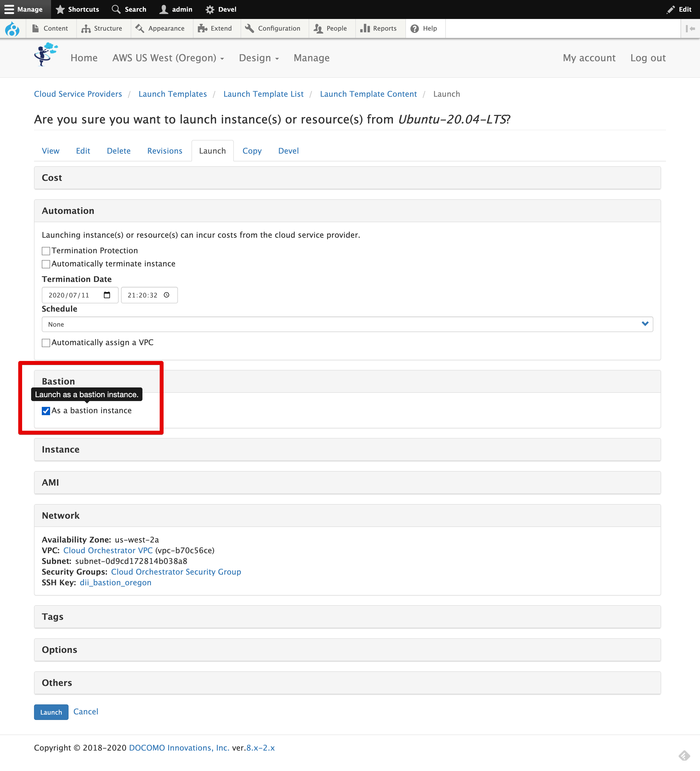Open Cloud Service Providers breadcrumb
Image resolution: width=700 pixels, height=771 pixels.
[78, 94]
